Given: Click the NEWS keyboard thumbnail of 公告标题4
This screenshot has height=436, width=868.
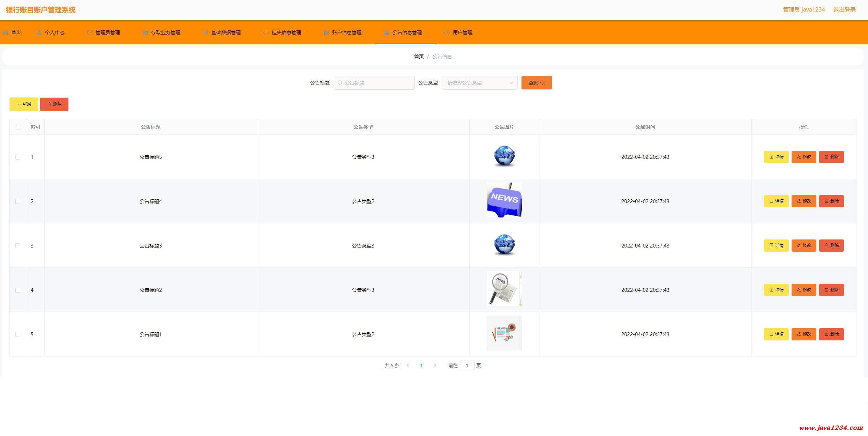Looking at the screenshot, I should 504,200.
